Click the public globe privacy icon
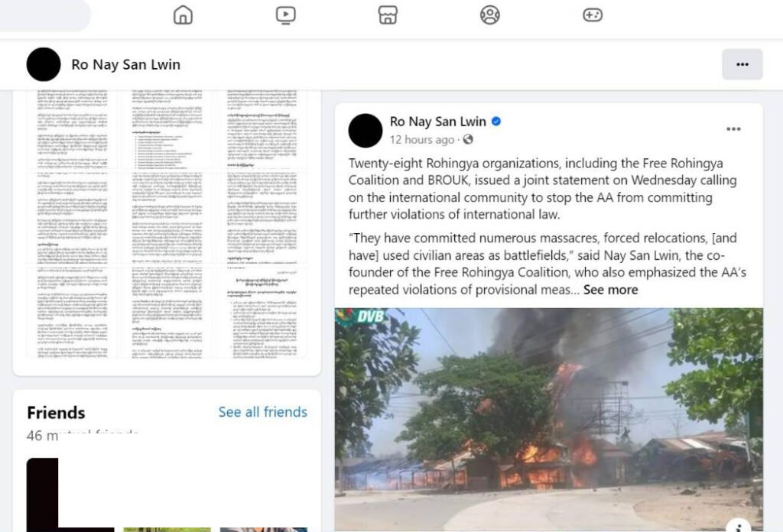The height and width of the screenshot is (532, 783). click(x=468, y=140)
